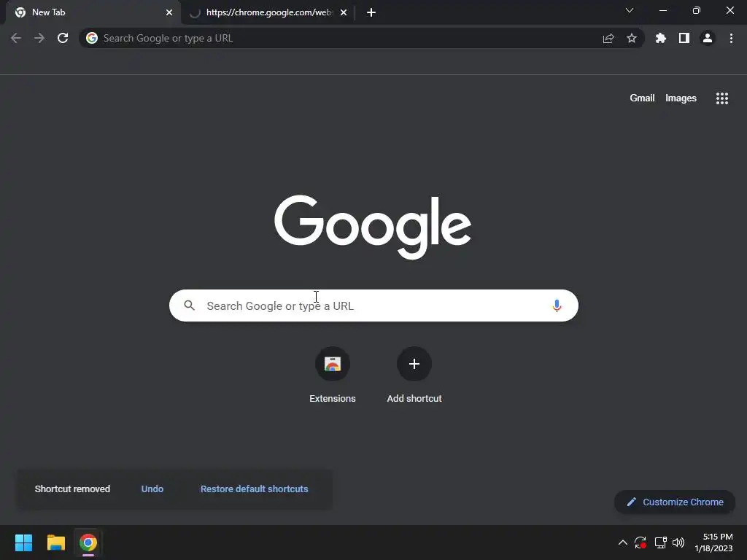Open the Windows Start menu
Screen dimensions: 747x560
(23, 542)
